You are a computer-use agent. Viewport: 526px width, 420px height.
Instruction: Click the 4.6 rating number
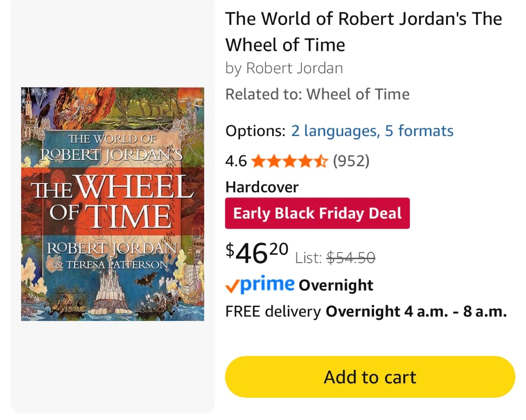click(236, 161)
